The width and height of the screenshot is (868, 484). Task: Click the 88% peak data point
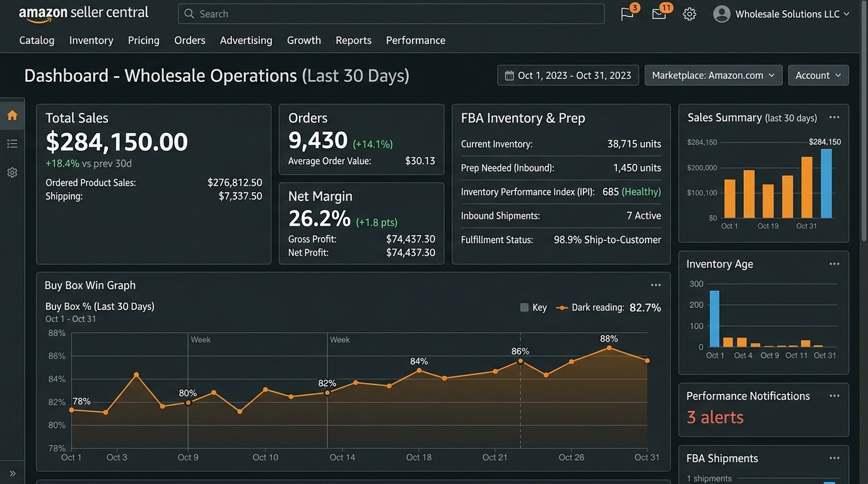[x=609, y=347]
